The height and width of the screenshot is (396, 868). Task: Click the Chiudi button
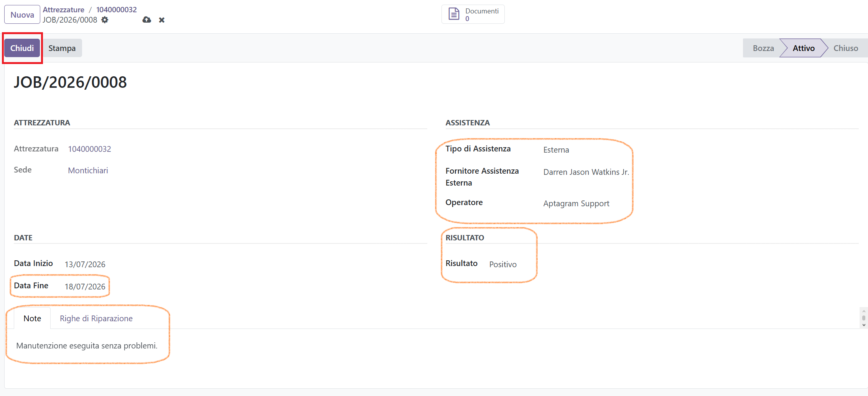click(x=22, y=48)
